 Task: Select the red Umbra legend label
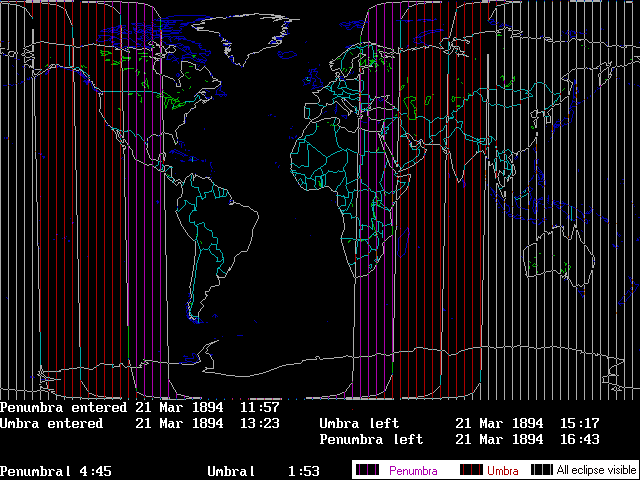point(502,469)
